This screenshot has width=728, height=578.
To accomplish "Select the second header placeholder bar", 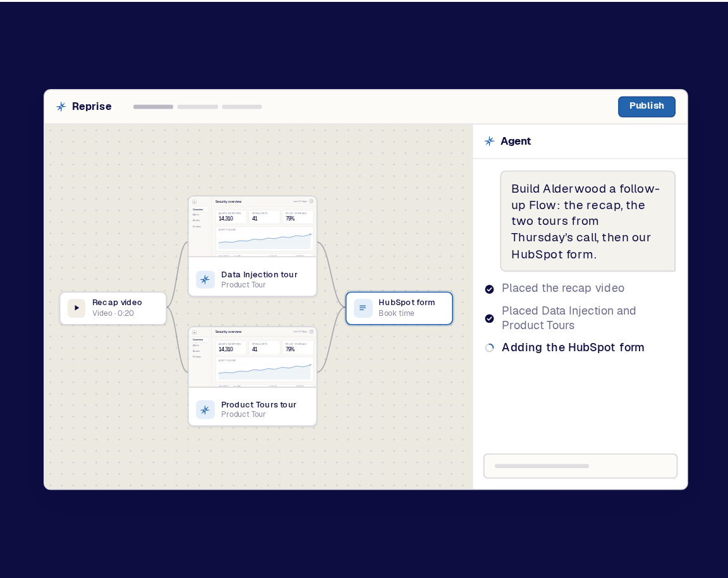I will coord(197,107).
